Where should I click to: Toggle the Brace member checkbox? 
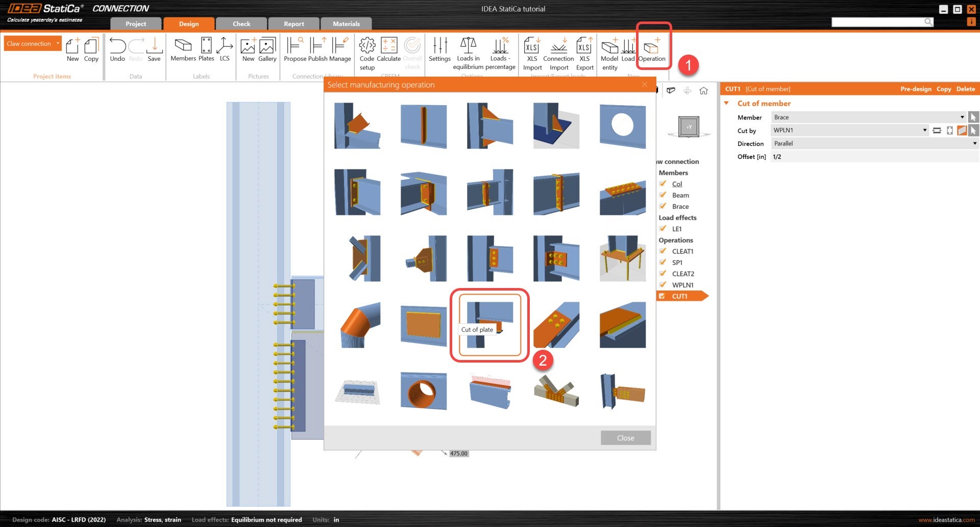pos(663,206)
